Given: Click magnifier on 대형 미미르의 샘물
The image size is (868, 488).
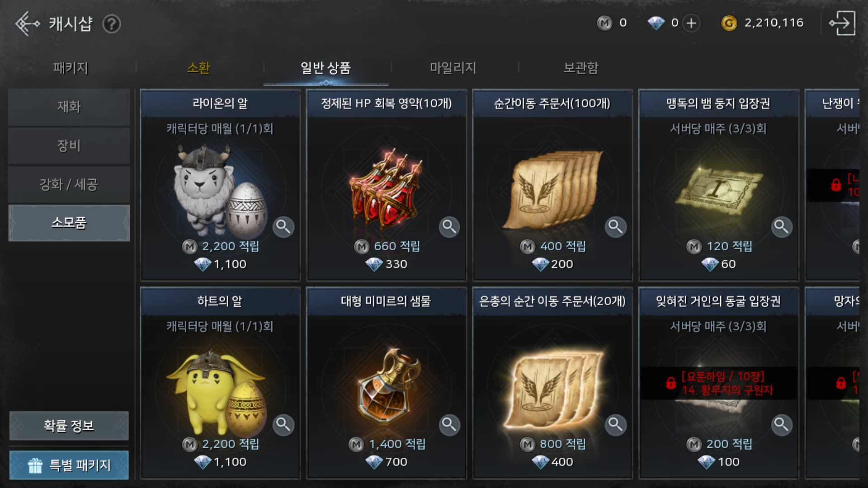Looking at the screenshot, I should tap(449, 425).
